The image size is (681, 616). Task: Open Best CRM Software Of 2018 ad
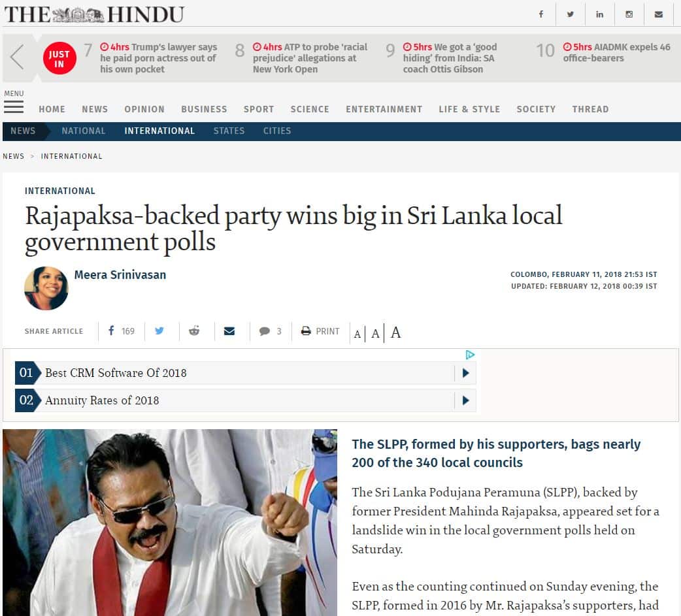click(x=245, y=373)
